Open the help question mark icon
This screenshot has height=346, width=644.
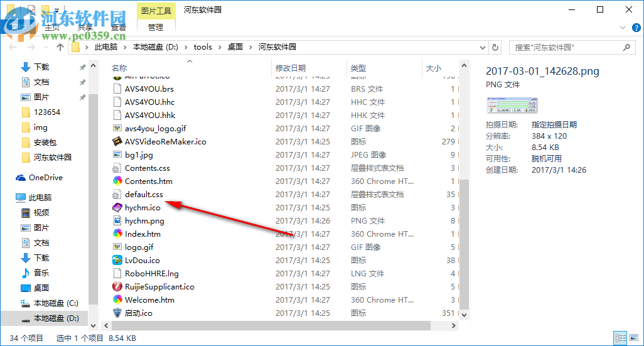point(636,28)
